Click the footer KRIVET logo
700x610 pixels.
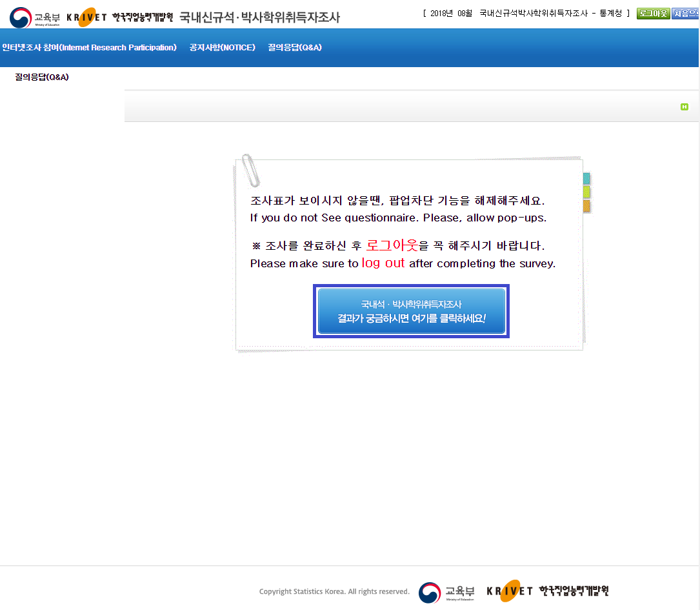pos(510,591)
